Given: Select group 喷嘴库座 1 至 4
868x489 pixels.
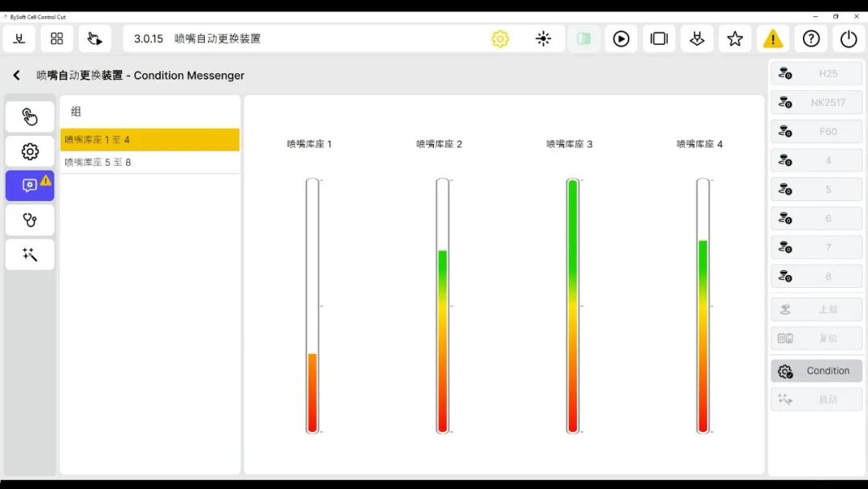Looking at the screenshot, I should pyautogui.click(x=149, y=140).
